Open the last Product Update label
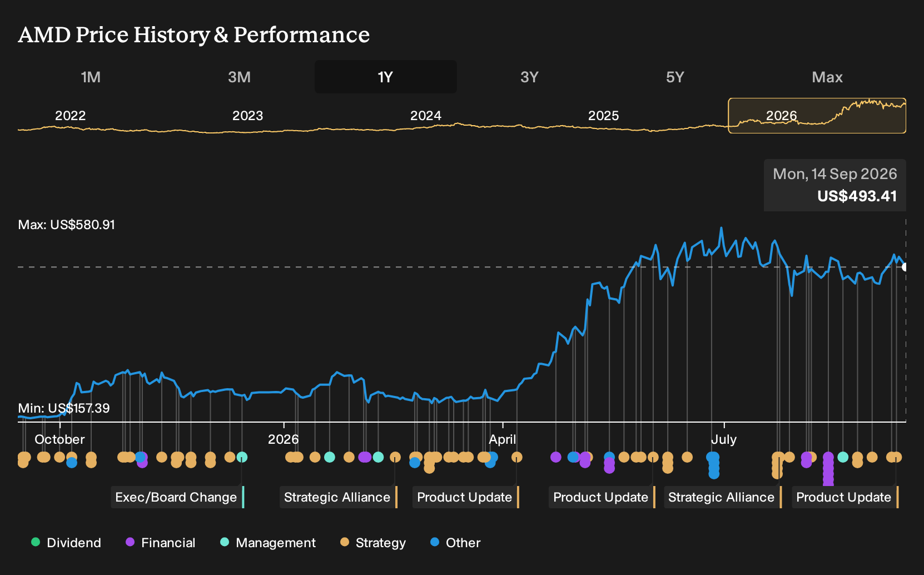The height and width of the screenshot is (575, 924). [x=845, y=497]
